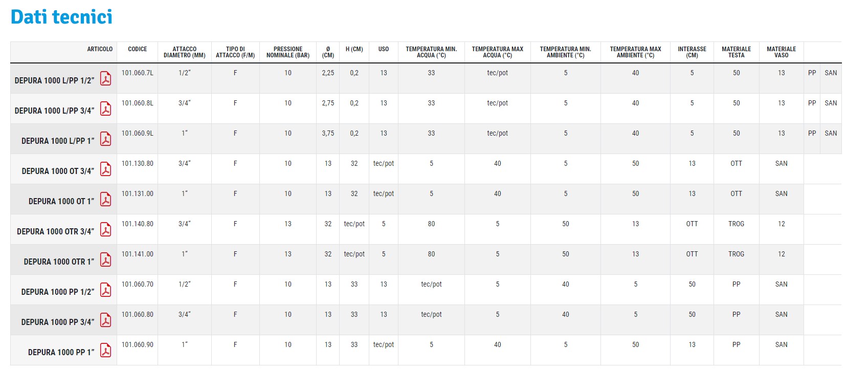Download PDF for DEPURA 1000 OTR 1"

(105, 260)
